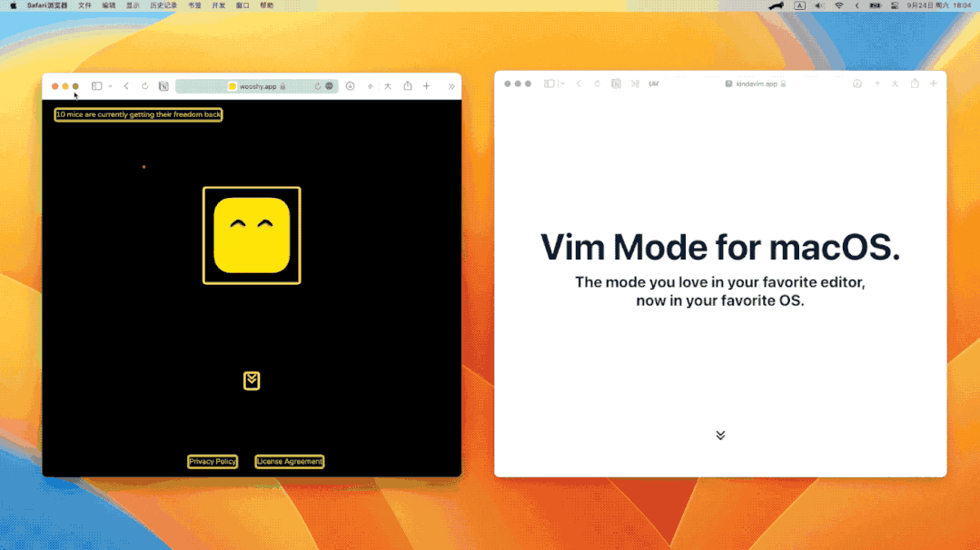Click the scroll-down chevron on Wooshy page
Viewport: 980px width, 550px height.
click(x=252, y=380)
